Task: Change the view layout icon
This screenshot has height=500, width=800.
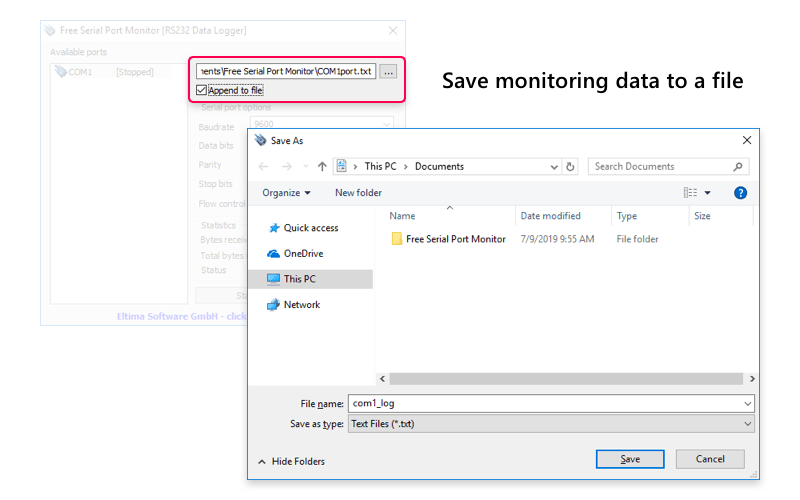Action: pyautogui.click(x=690, y=192)
